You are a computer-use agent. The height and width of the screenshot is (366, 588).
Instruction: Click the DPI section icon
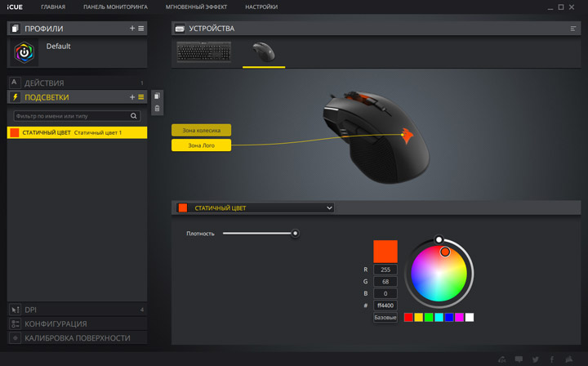pos(15,310)
